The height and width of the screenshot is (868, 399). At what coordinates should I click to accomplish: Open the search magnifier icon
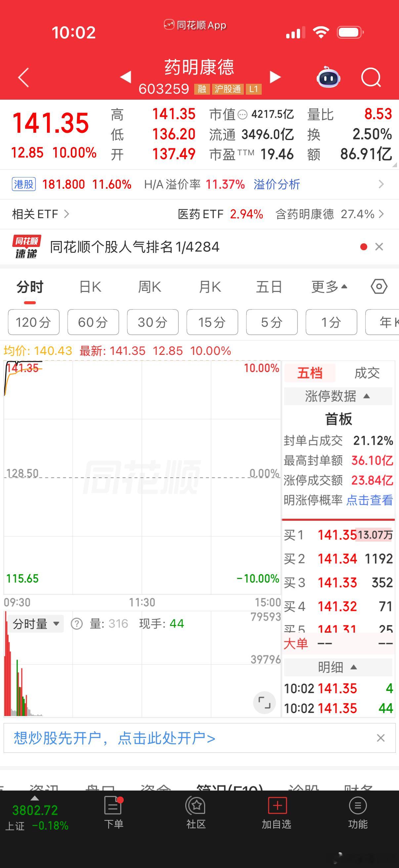[371, 77]
